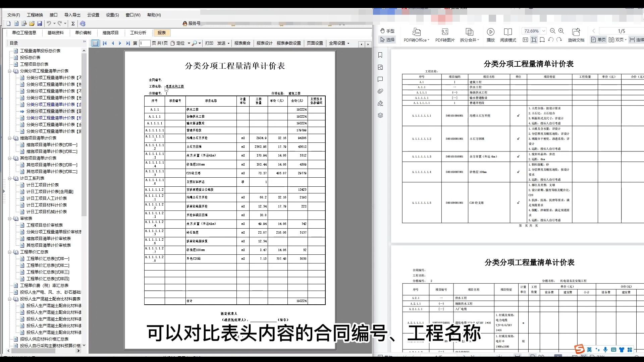Switch to the 工料分析 tab
This screenshot has width=644, height=362.
pyautogui.click(x=138, y=33)
